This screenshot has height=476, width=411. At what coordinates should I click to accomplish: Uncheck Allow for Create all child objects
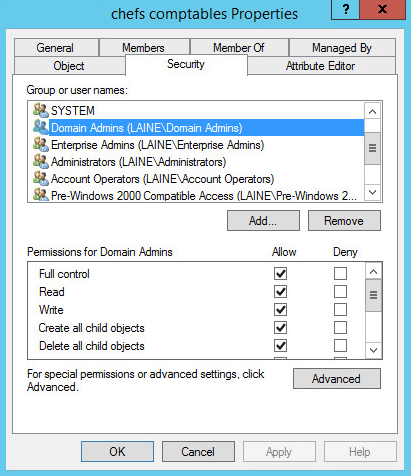280,328
